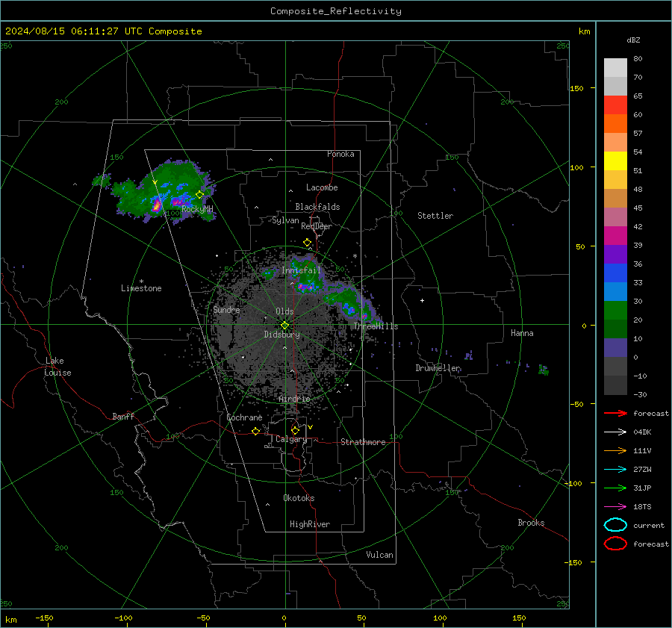Click the RockyMH label
Viewport: 672px width, 628px height.
click(x=197, y=209)
